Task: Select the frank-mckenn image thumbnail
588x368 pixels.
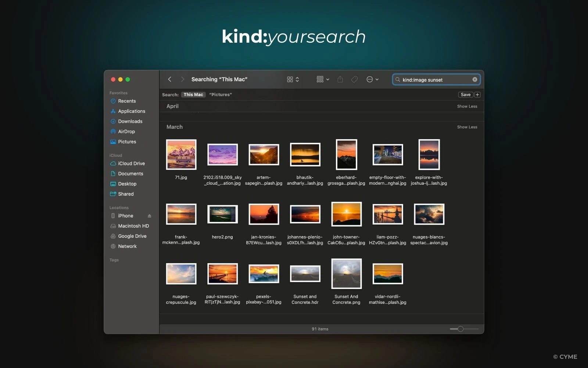Action: (181, 214)
